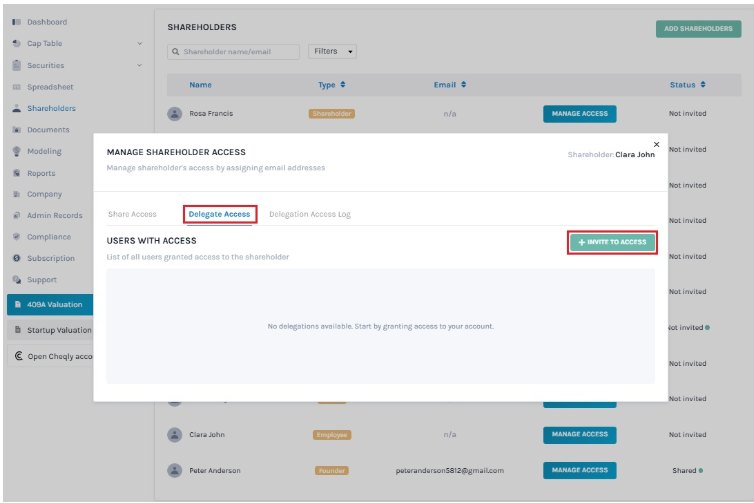The height and width of the screenshot is (503, 754).
Task: Select Rosa Francis Not invited status
Action: 687,114
